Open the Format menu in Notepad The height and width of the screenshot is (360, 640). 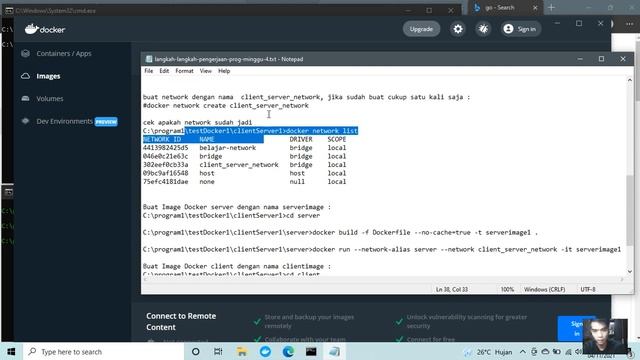coord(184,71)
